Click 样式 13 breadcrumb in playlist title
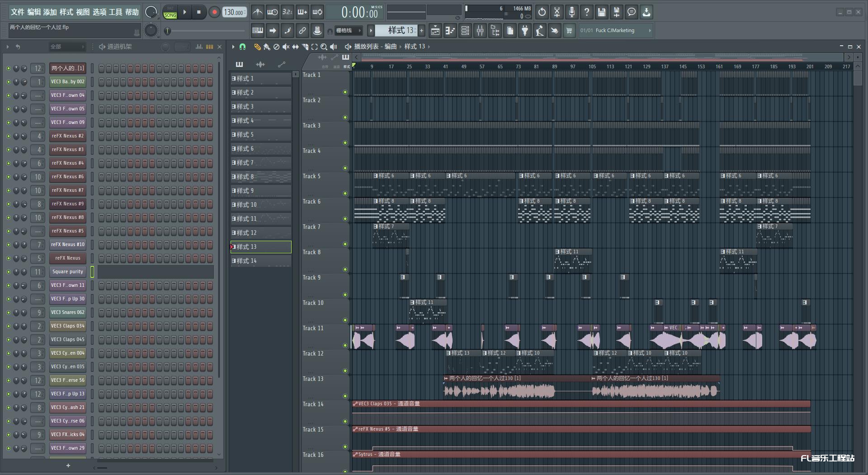The image size is (868, 475). 415,47
